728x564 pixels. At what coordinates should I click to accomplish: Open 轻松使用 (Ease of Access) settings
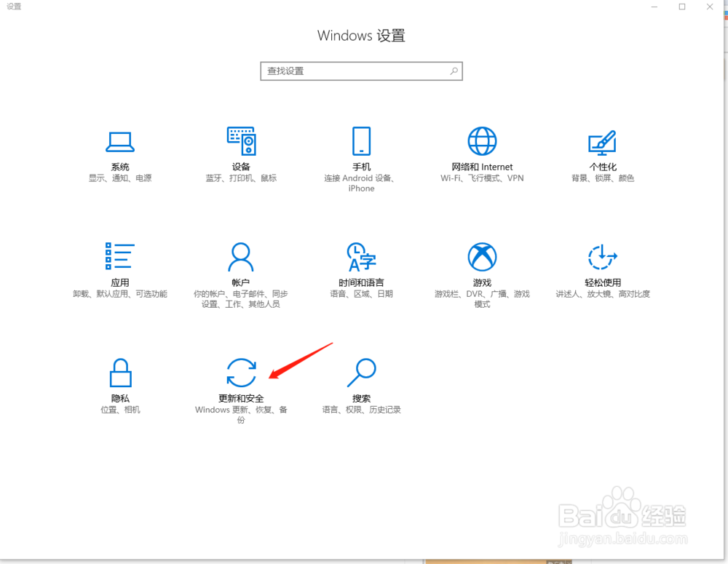602,271
